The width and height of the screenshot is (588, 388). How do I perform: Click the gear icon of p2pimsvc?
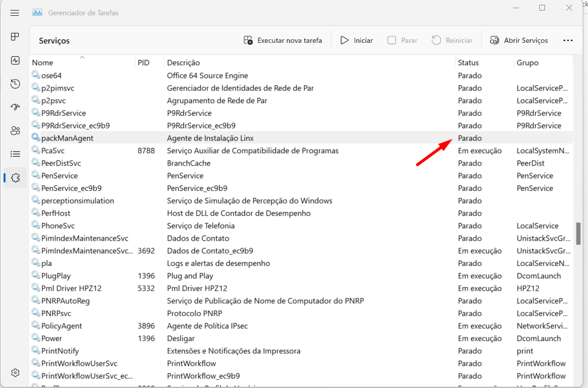[36, 87]
